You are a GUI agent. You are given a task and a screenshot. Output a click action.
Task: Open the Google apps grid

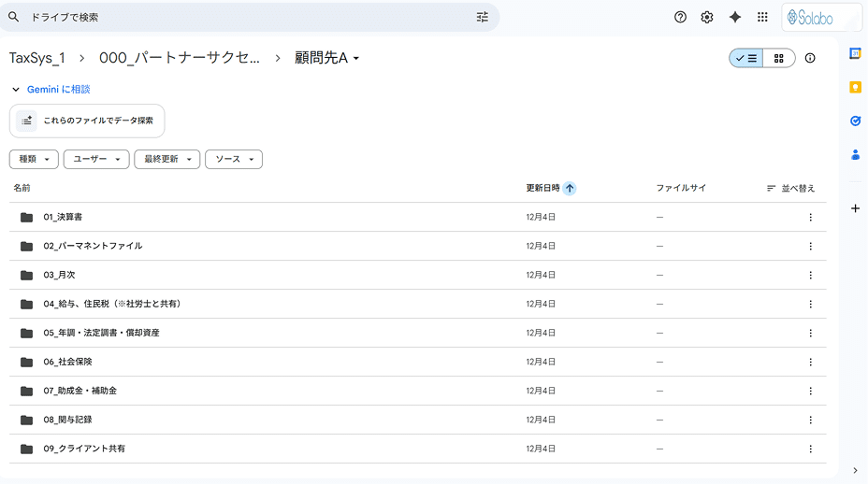pyautogui.click(x=762, y=17)
